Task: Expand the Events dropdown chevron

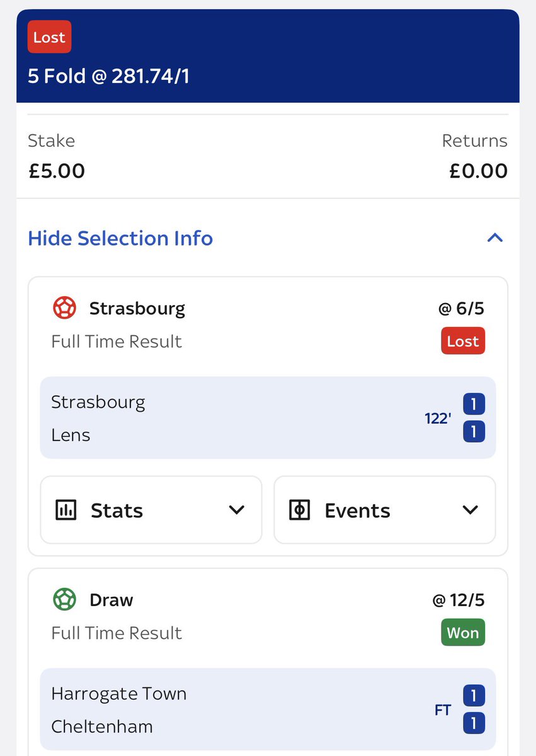Action: point(470,510)
